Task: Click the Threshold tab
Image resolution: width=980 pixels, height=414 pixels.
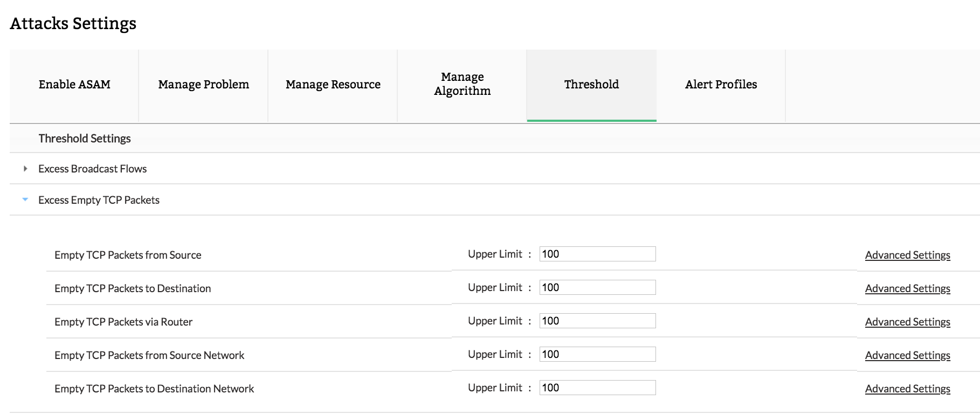Action: [x=591, y=85]
